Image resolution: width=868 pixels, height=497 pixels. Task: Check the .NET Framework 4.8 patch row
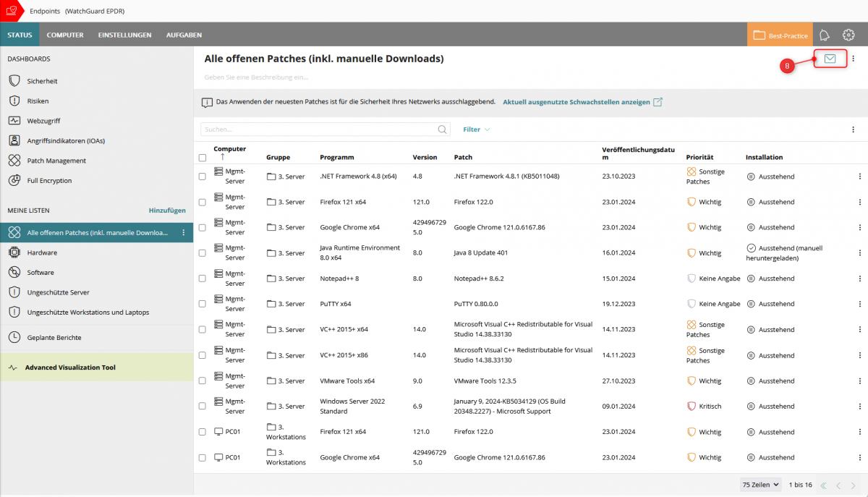pyautogui.click(x=203, y=176)
